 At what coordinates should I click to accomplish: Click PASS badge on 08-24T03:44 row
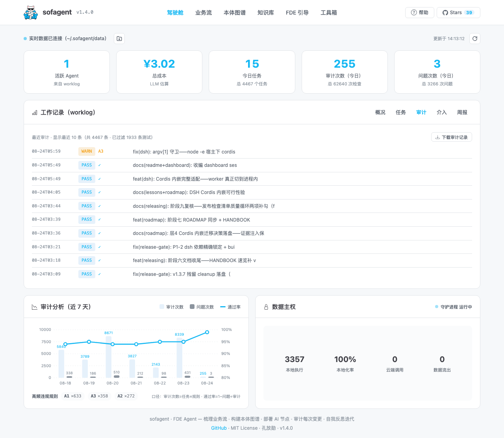click(87, 206)
